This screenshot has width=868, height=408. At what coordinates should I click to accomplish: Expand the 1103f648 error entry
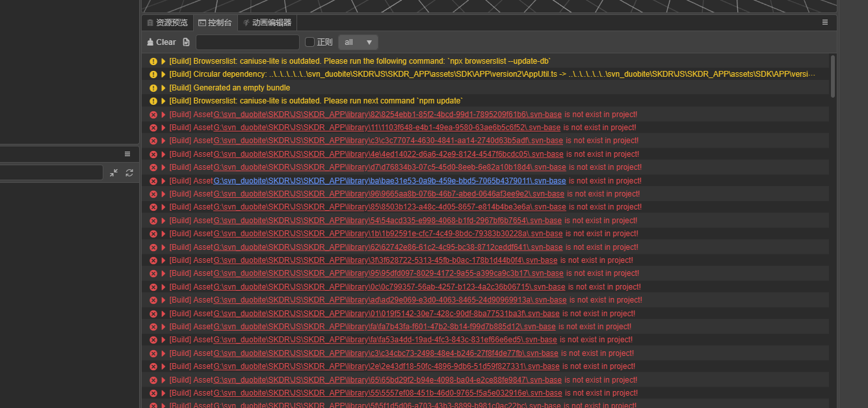coord(164,128)
